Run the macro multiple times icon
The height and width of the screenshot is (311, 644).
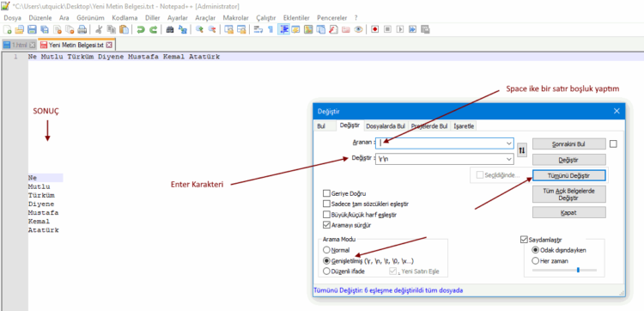click(x=412, y=29)
